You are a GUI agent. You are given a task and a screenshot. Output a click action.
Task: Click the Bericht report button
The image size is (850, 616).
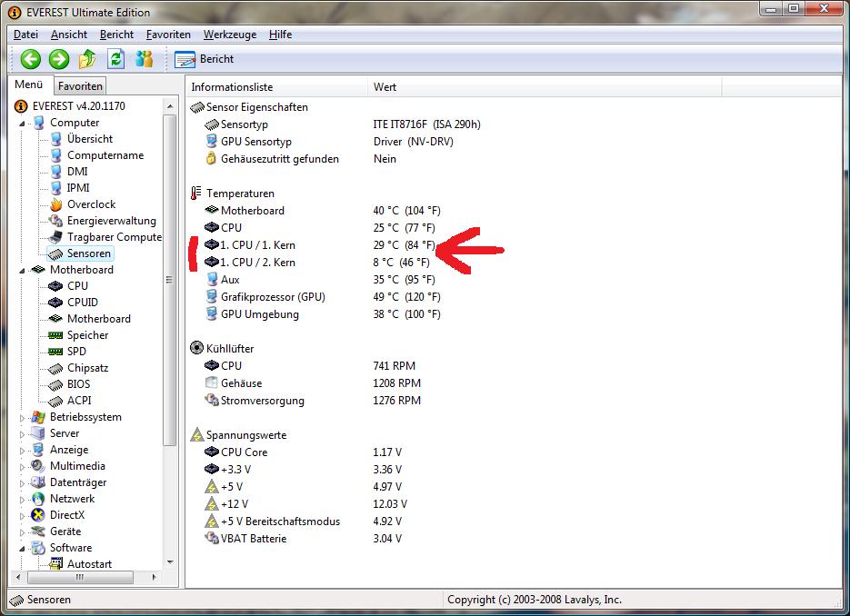click(205, 59)
